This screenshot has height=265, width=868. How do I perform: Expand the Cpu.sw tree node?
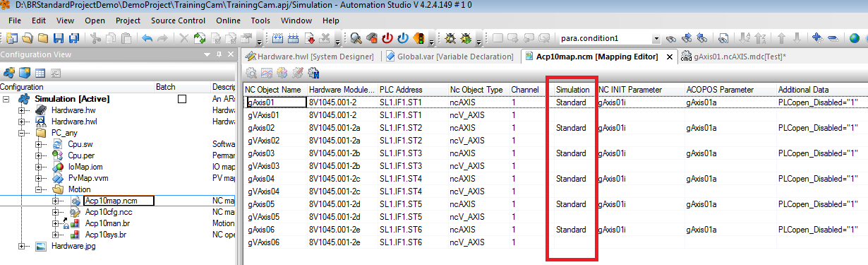(39, 144)
